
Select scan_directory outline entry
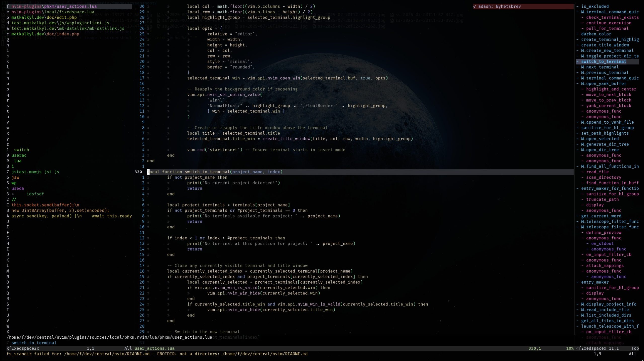[x=603, y=178]
